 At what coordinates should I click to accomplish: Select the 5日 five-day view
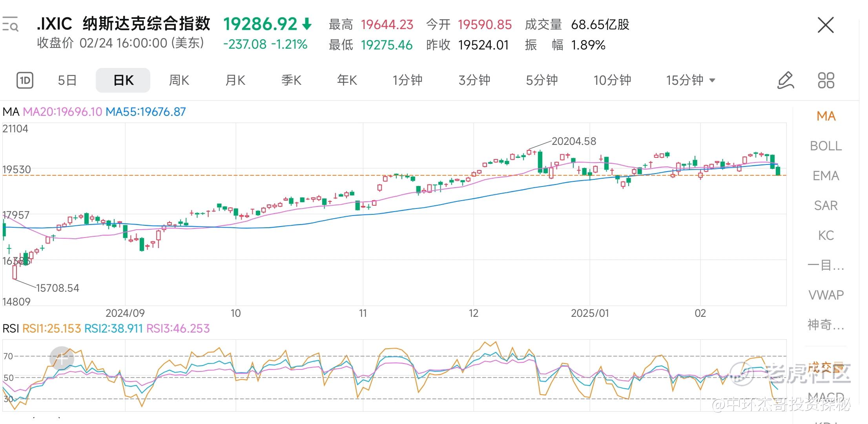coord(67,80)
